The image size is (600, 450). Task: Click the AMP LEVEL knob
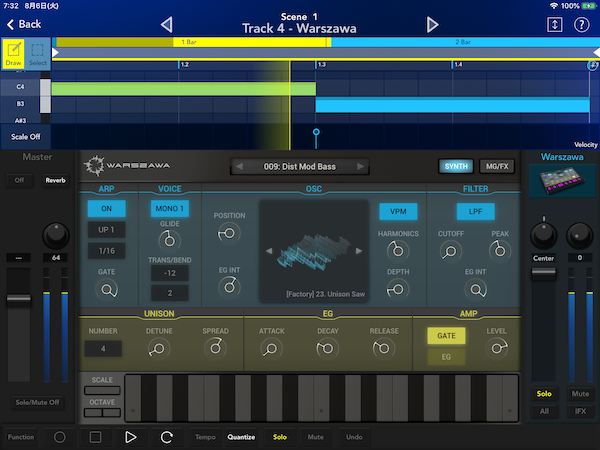[x=496, y=348]
